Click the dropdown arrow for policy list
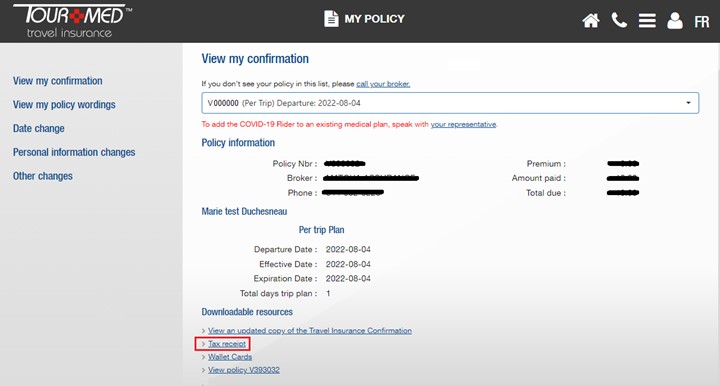The height and width of the screenshot is (386, 720). (688, 103)
